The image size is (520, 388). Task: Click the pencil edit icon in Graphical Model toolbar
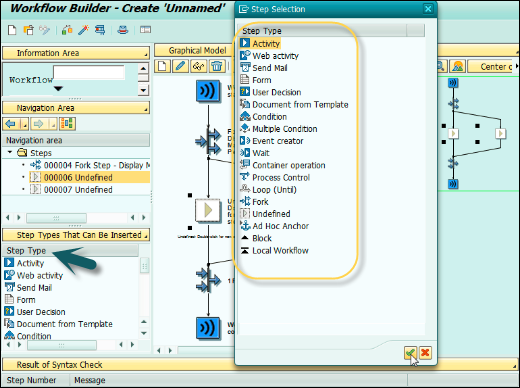pos(180,66)
